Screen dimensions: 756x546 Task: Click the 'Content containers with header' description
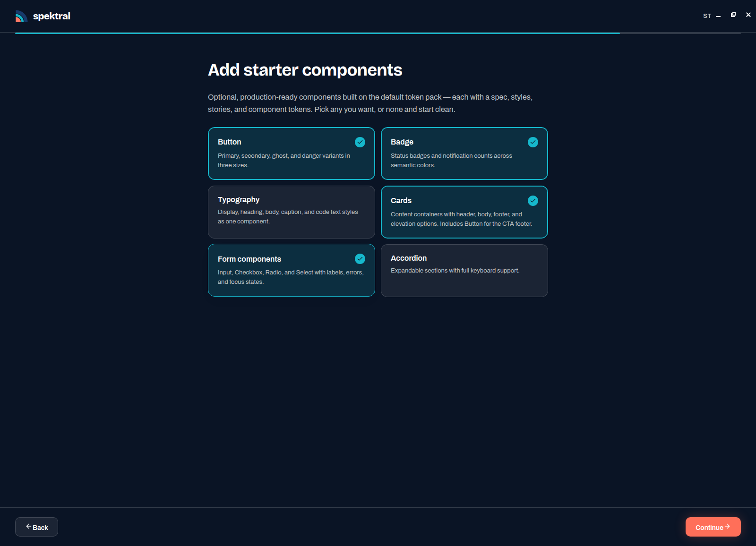[x=461, y=219]
